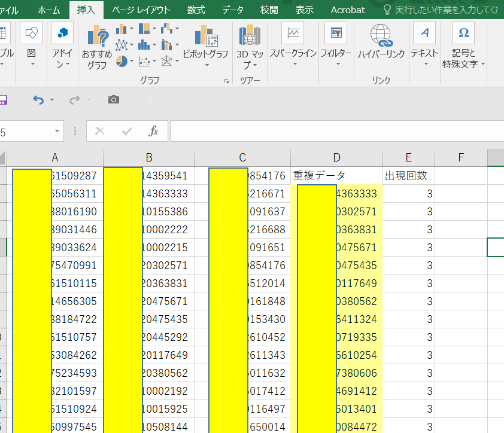Open the 表示 tab
504x433 pixels.
tap(305, 10)
